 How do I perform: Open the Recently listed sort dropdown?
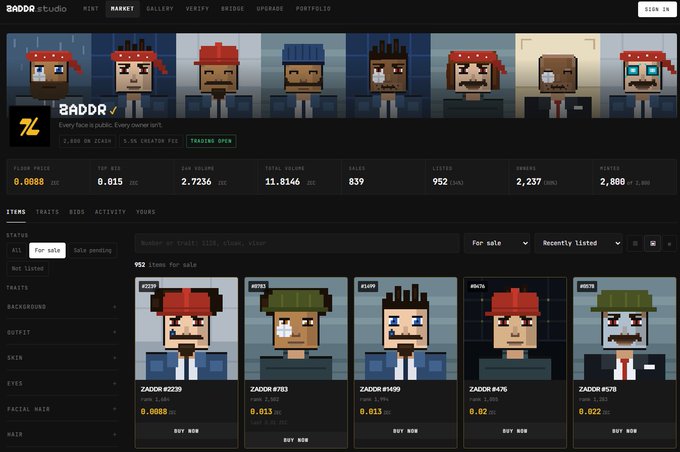coord(580,243)
